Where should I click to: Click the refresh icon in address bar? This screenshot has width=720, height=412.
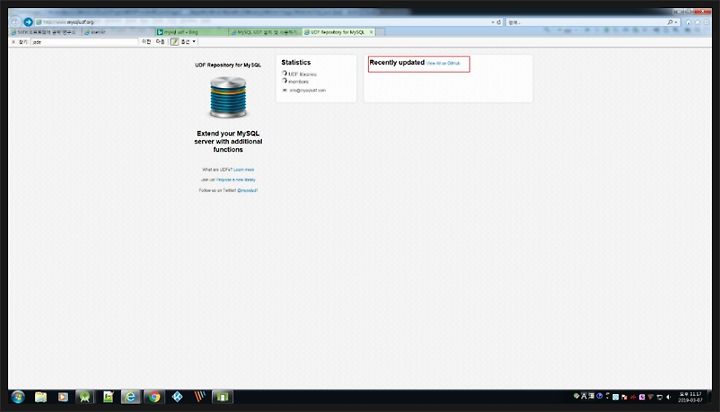tap(499, 22)
